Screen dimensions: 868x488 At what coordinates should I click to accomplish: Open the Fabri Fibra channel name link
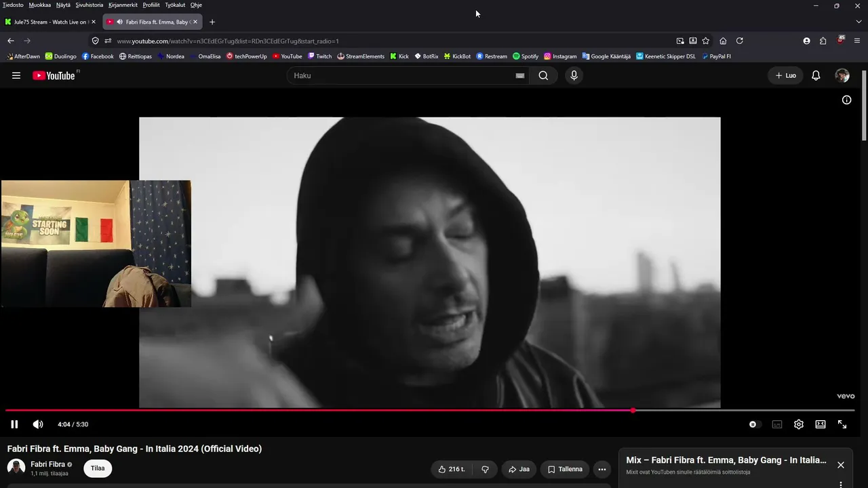coord(48,464)
